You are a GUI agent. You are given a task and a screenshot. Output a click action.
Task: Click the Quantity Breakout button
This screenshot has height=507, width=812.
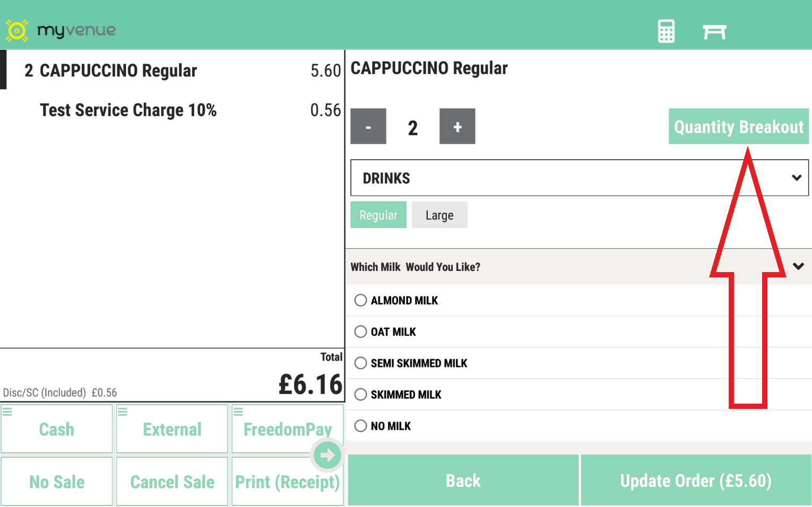738,127
